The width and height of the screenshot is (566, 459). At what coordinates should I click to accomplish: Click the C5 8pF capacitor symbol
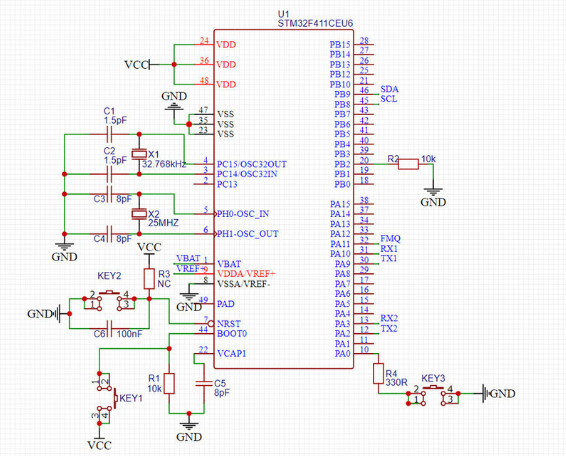click(204, 383)
